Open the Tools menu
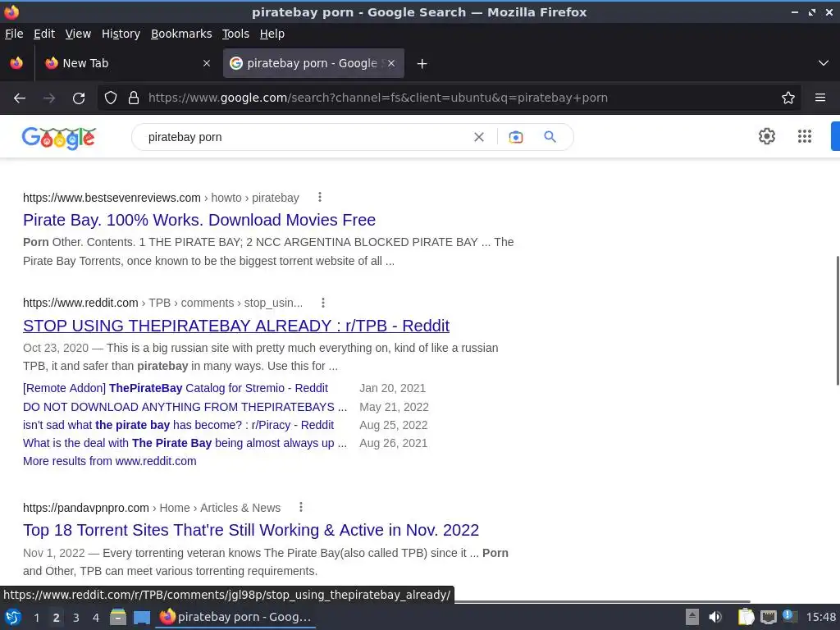 coord(235,34)
